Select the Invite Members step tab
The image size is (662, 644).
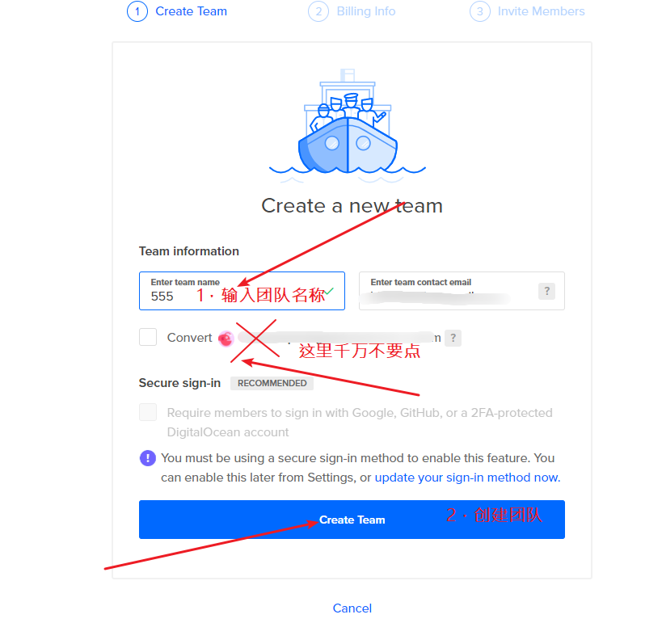527,11
